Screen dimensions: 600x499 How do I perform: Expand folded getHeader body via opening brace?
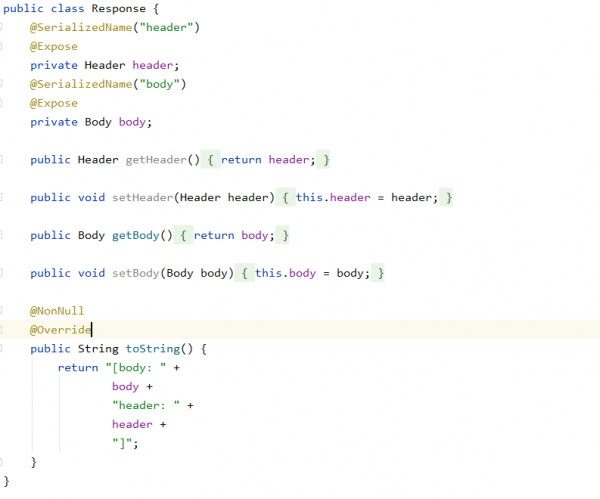210,160
